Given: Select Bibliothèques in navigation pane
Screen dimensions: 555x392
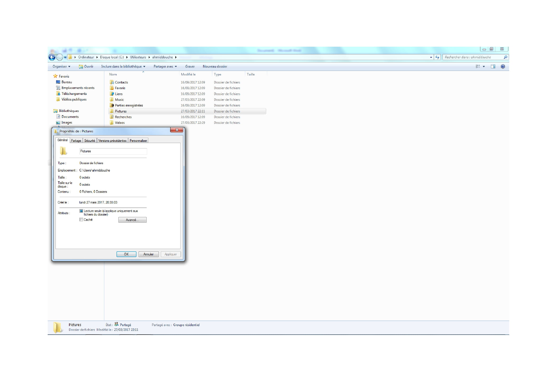Looking at the screenshot, I should (69, 111).
